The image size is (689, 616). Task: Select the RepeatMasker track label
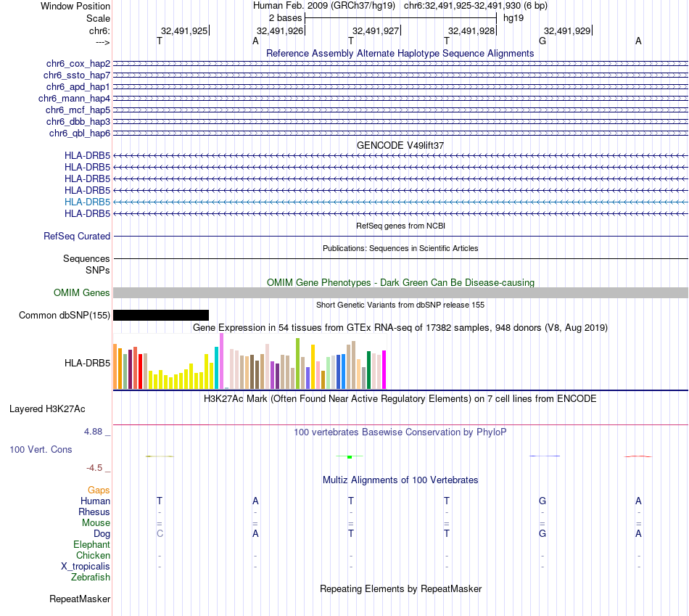click(80, 599)
